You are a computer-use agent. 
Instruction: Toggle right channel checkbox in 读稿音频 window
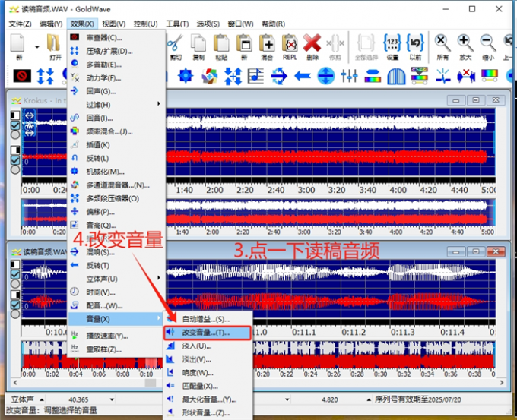click(x=15, y=305)
